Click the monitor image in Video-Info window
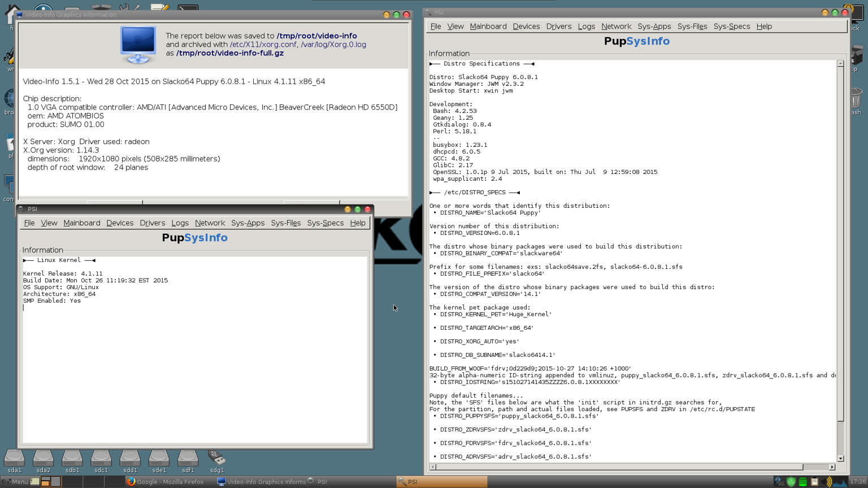The image size is (868, 488). coord(138,45)
